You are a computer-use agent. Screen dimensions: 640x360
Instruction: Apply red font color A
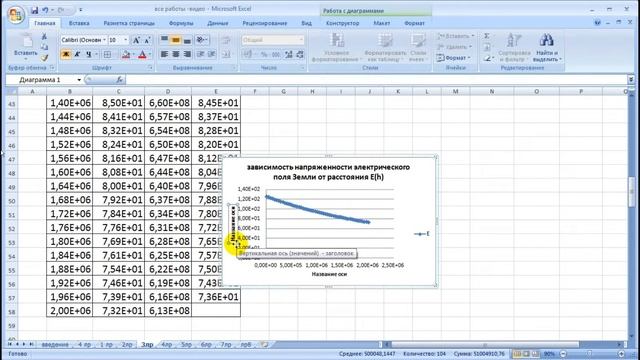point(142,54)
